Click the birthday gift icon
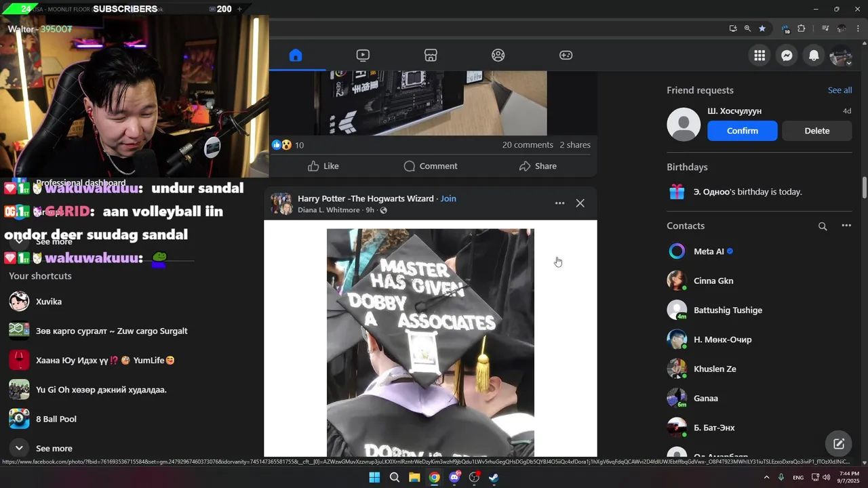 click(x=677, y=192)
